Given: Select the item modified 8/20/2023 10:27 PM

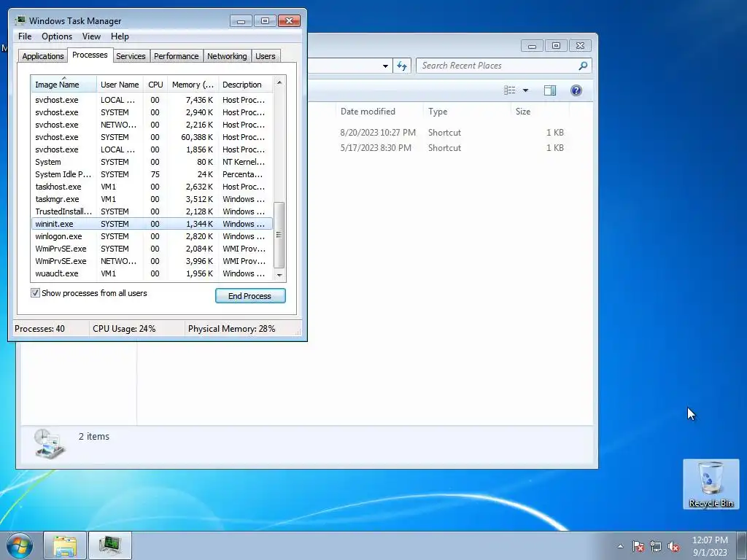Looking at the screenshot, I should (450, 133).
